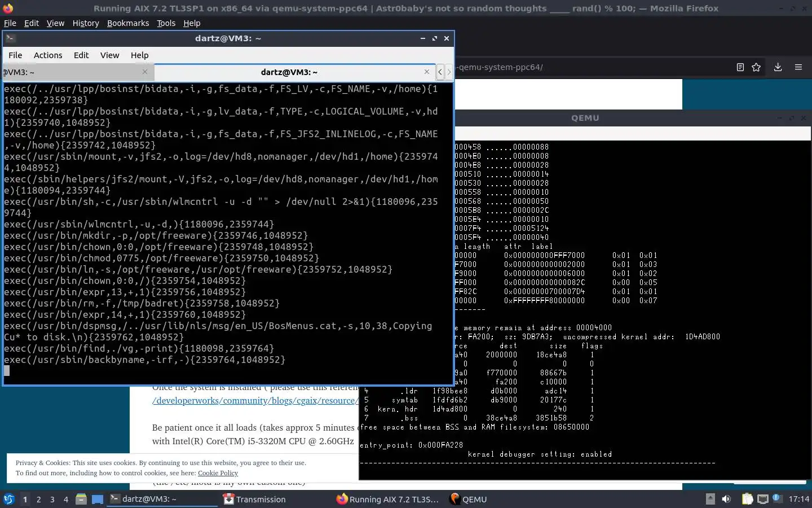The width and height of the screenshot is (812, 508).
Task: Open network status tray icon
Action: pyautogui.click(x=762, y=499)
